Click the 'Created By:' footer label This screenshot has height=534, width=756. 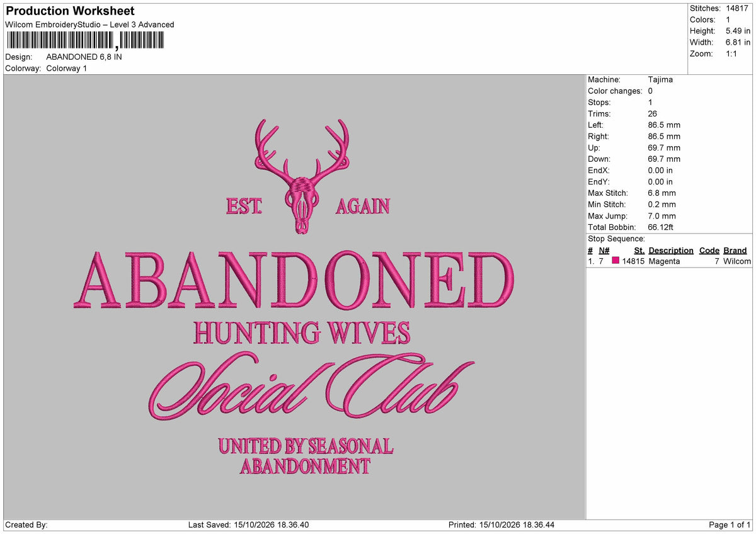pos(26,525)
